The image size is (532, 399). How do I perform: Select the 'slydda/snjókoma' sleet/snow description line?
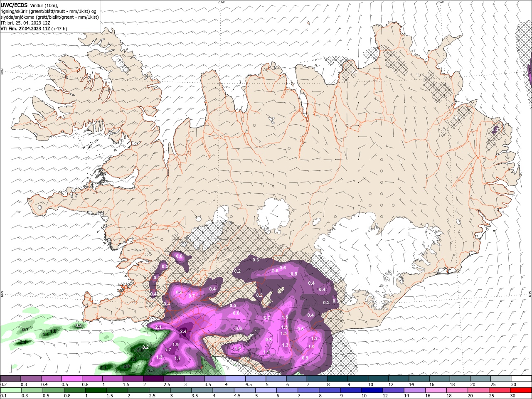tap(50, 17)
